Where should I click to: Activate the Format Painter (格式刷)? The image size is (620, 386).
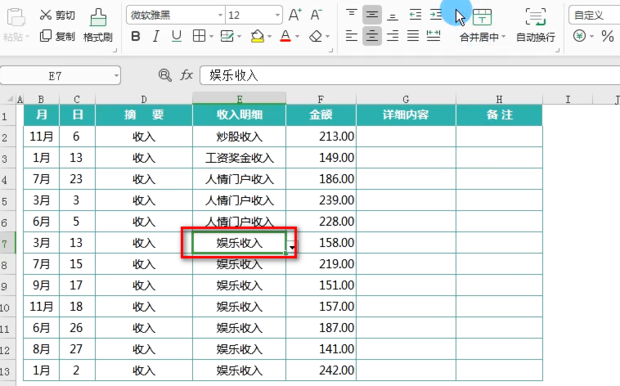click(98, 25)
